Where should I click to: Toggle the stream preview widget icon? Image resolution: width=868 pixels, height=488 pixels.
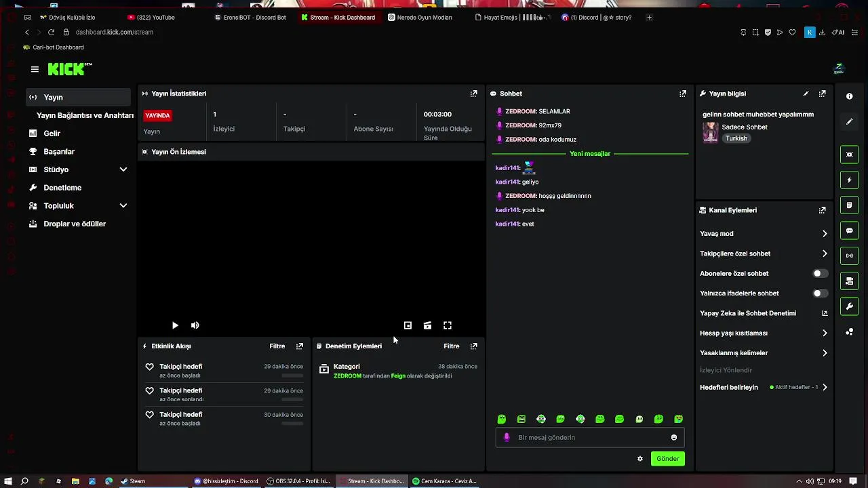coord(850,155)
